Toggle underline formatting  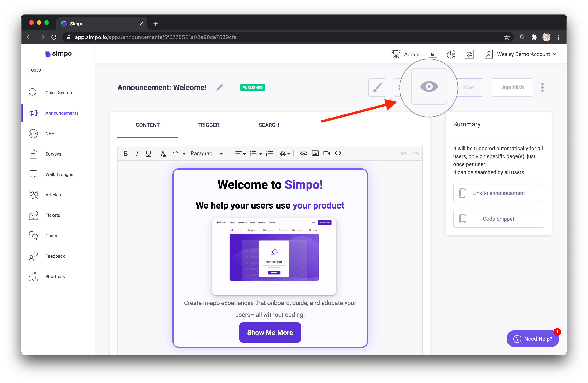(148, 153)
